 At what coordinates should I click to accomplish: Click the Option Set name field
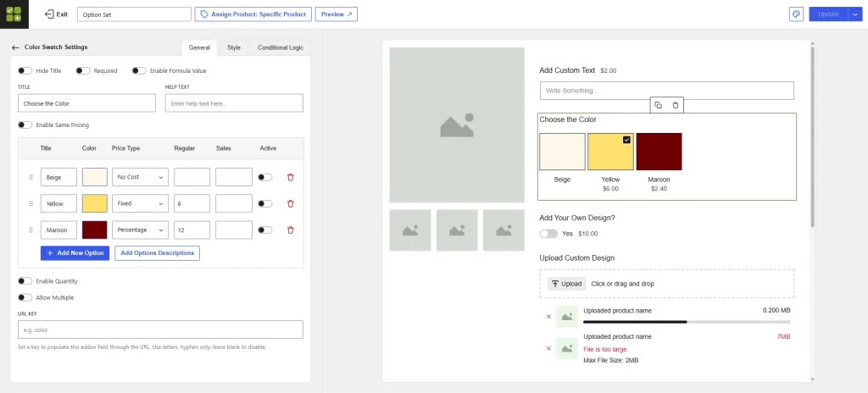click(134, 14)
